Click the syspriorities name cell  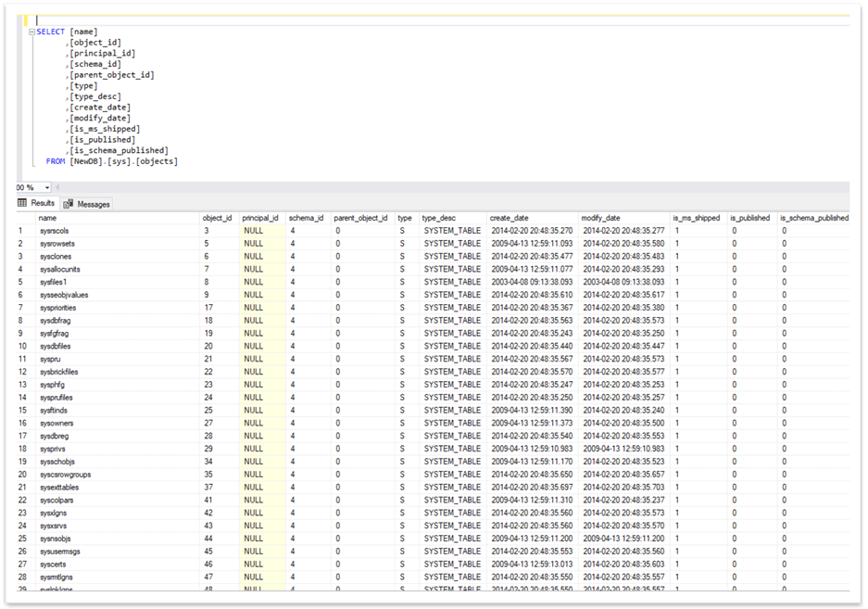pyautogui.click(x=119, y=308)
